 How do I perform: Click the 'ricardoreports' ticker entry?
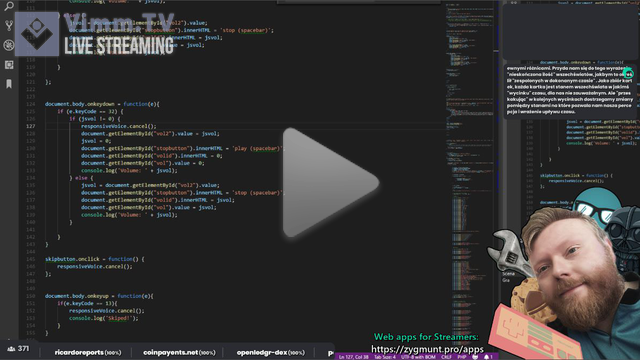tap(88, 352)
